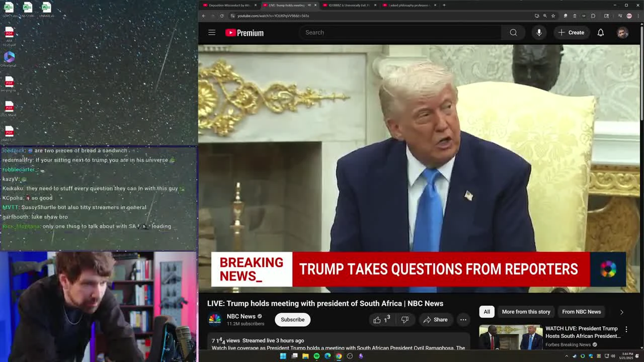Open UNRATE Excel file on desktop
This screenshot has width=644, height=362.
46,9
